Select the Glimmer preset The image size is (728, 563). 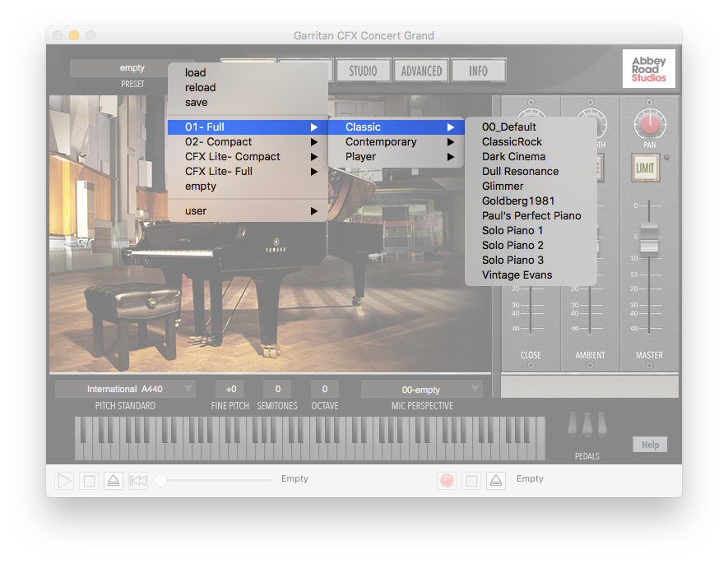point(531,187)
